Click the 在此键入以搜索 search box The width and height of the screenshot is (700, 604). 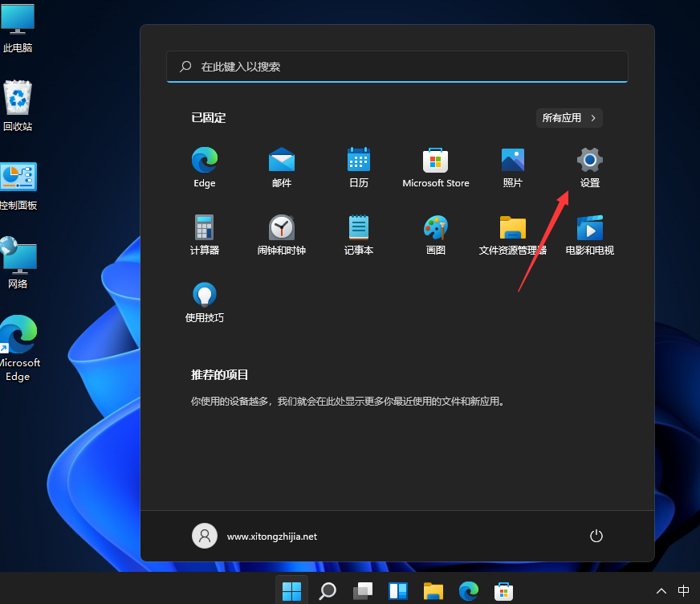pos(397,67)
